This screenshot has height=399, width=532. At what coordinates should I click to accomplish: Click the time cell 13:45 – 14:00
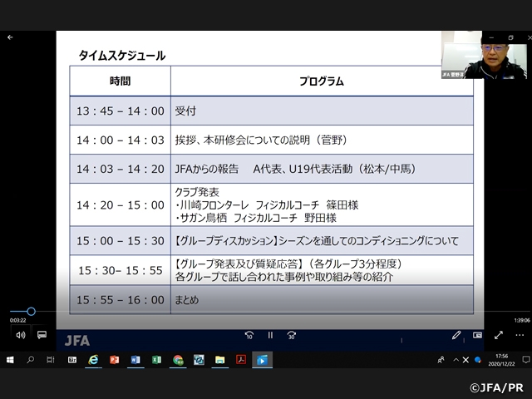[121, 111]
